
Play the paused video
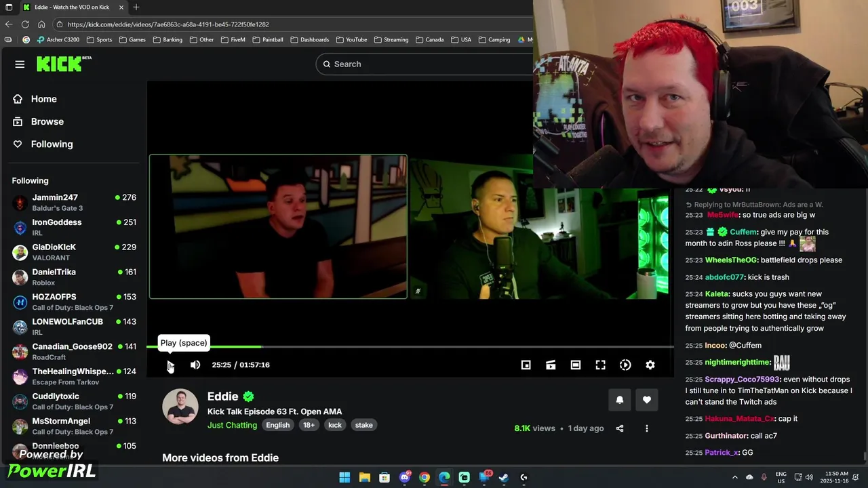point(170,365)
